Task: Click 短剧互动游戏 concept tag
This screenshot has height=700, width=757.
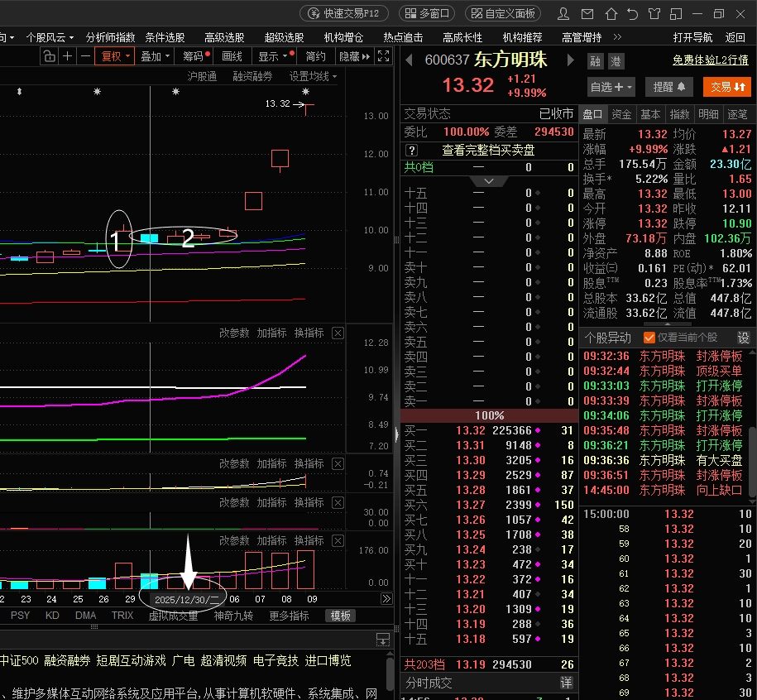Action: tap(131, 660)
